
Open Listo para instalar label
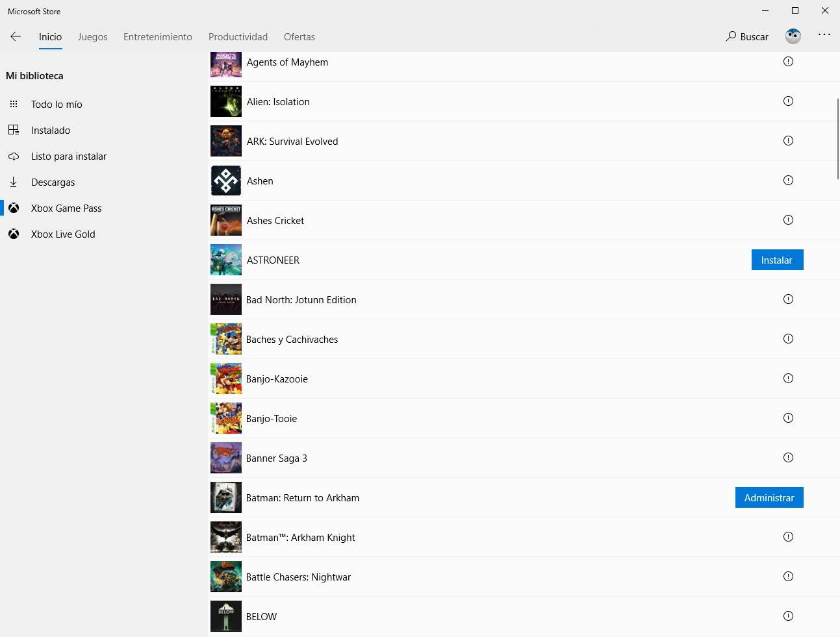tap(69, 156)
